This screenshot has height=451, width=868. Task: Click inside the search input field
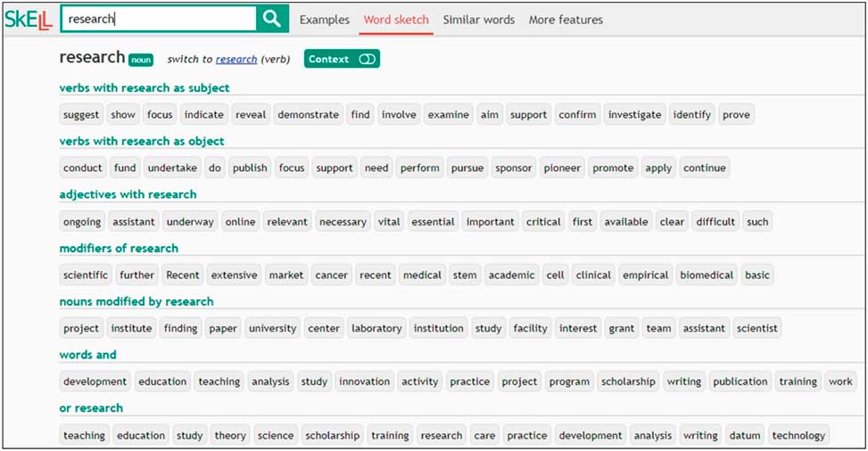[x=159, y=19]
